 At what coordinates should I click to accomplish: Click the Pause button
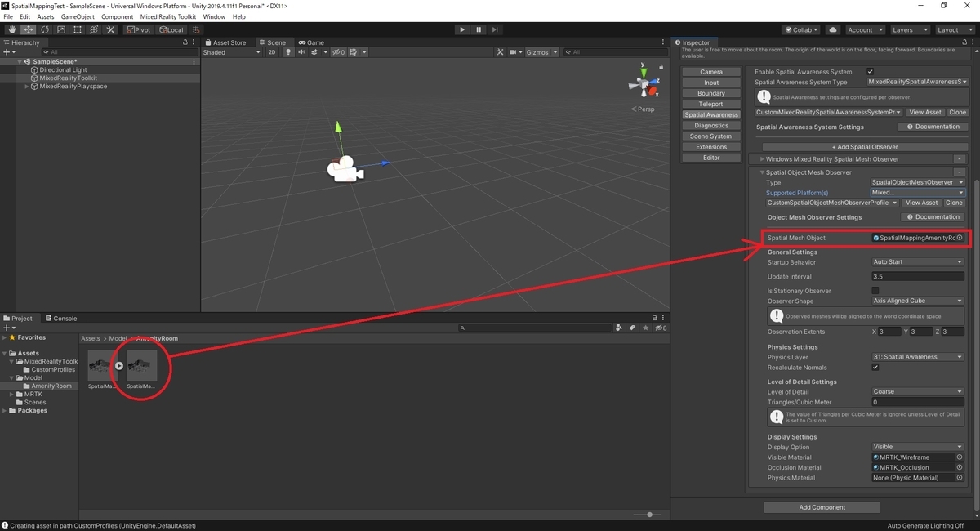coord(479,29)
